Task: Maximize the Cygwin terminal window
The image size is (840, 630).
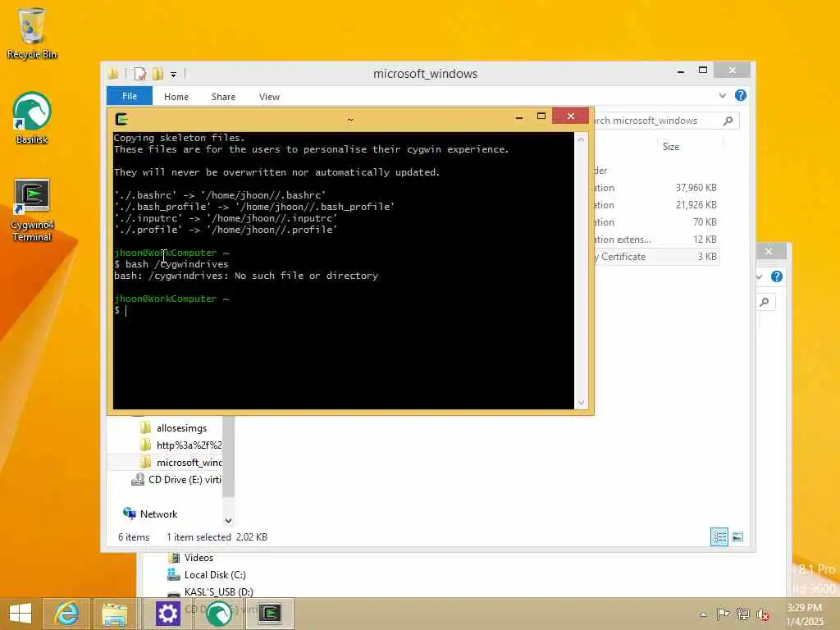Action: click(x=541, y=116)
